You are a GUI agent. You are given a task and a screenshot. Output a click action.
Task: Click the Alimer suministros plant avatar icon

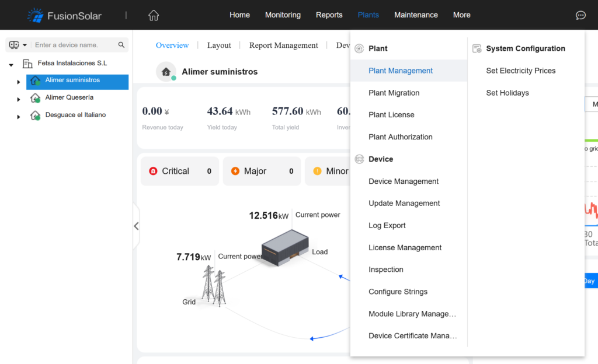pyautogui.click(x=166, y=71)
